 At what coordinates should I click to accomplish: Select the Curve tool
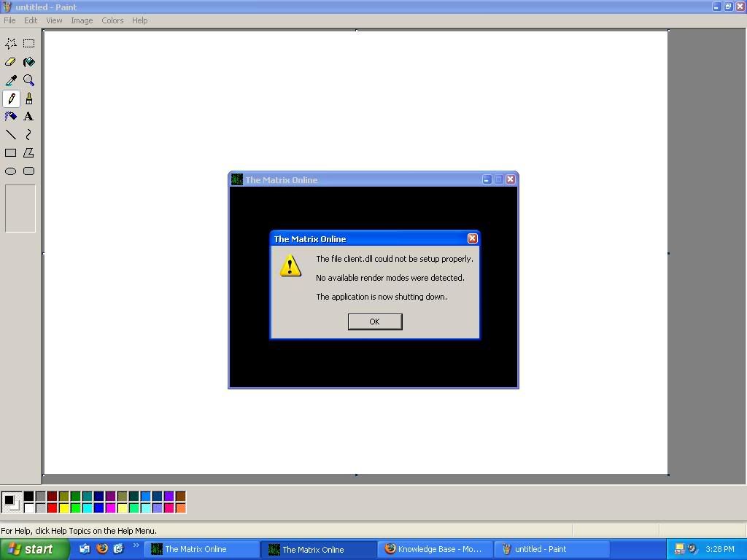tap(28, 135)
